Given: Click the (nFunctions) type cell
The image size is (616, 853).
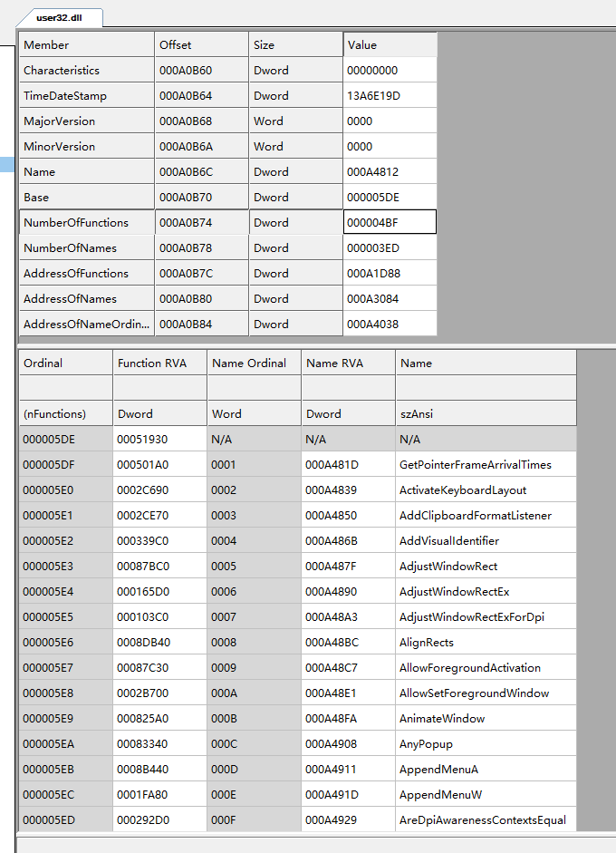Looking at the screenshot, I should pos(66,413).
